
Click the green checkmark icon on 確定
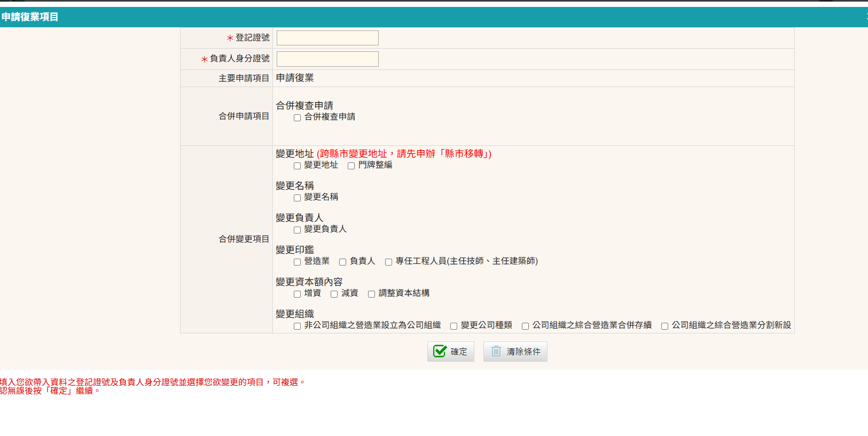[440, 351]
